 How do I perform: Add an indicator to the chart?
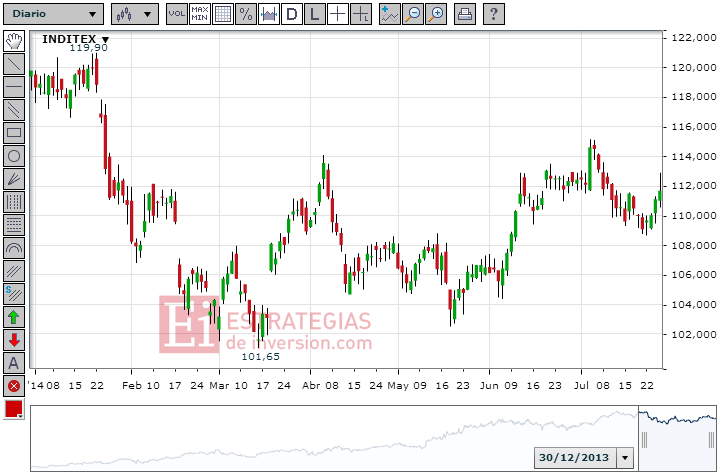click(390, 14)
